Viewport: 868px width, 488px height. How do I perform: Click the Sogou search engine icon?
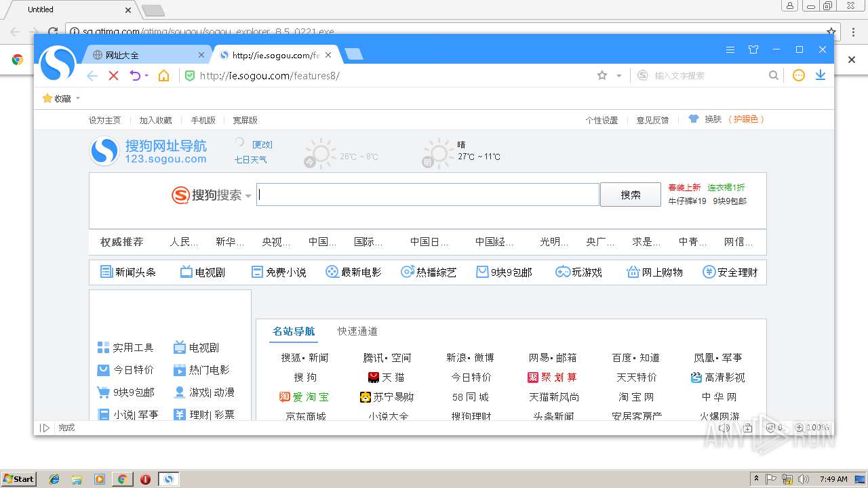643,75
